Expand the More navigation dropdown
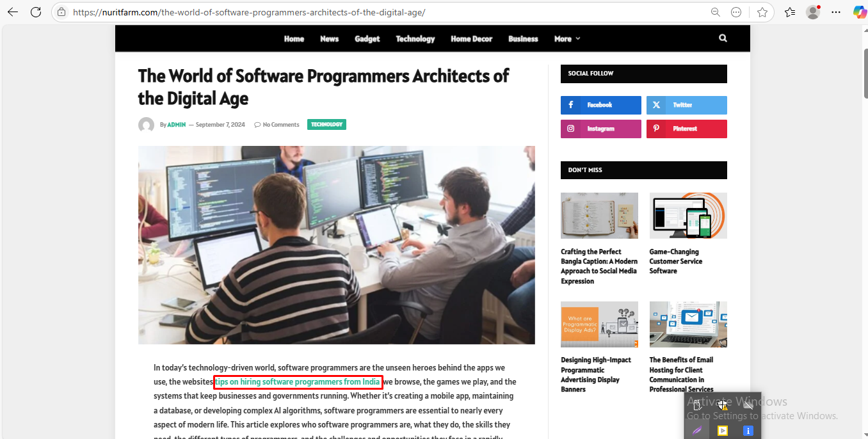 567,39
